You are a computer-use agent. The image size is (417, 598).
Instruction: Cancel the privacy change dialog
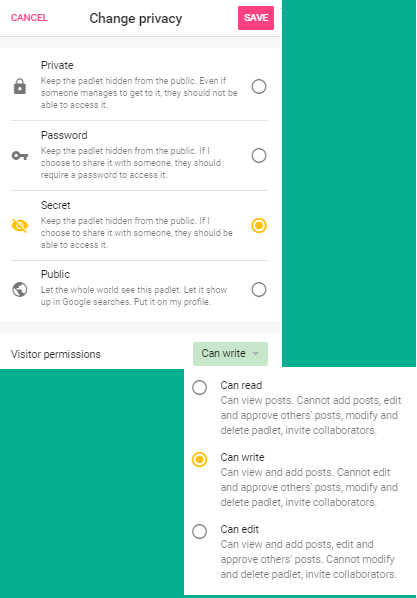29,18
